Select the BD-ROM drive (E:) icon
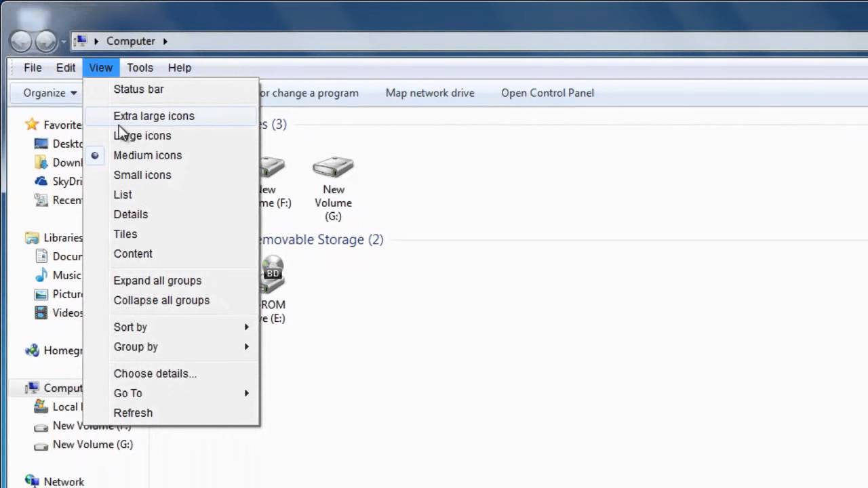Viewport: 868px width, 488px height. [273, 274]
